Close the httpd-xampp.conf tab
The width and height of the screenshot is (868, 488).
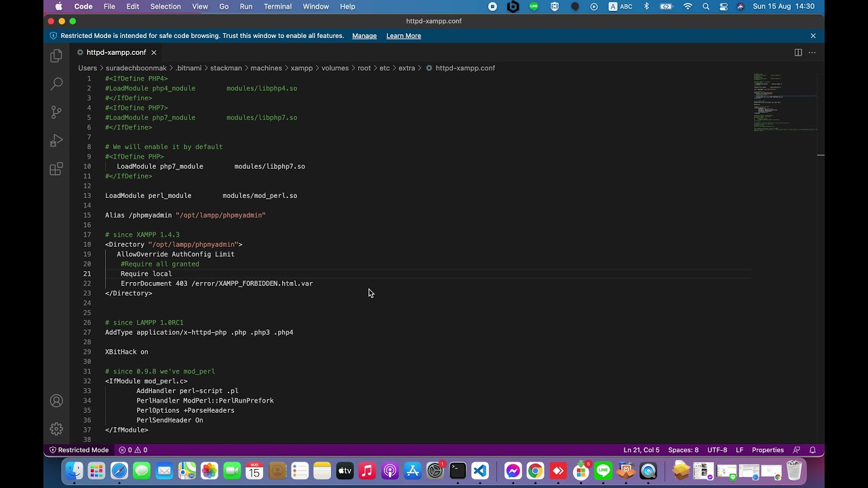point(153,52)
